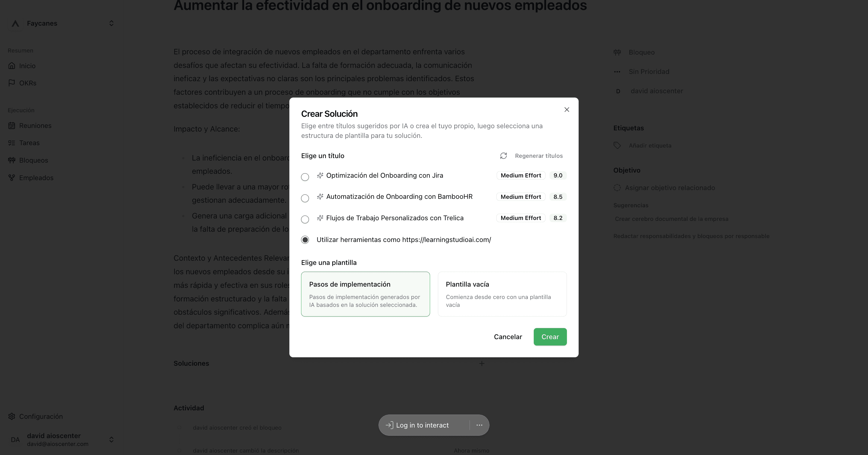Expand david aioscenter account menu chevron

[x=111, y=440]
